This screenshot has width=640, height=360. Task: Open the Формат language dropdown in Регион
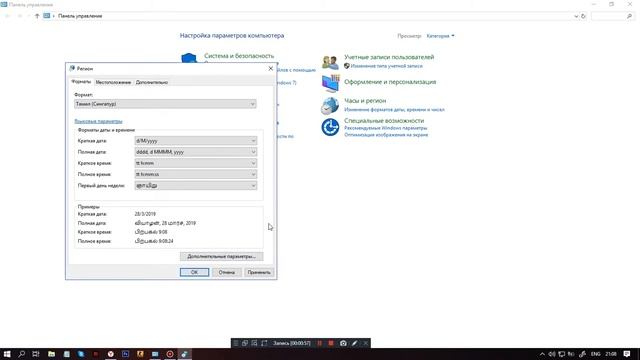pos(165,104)
